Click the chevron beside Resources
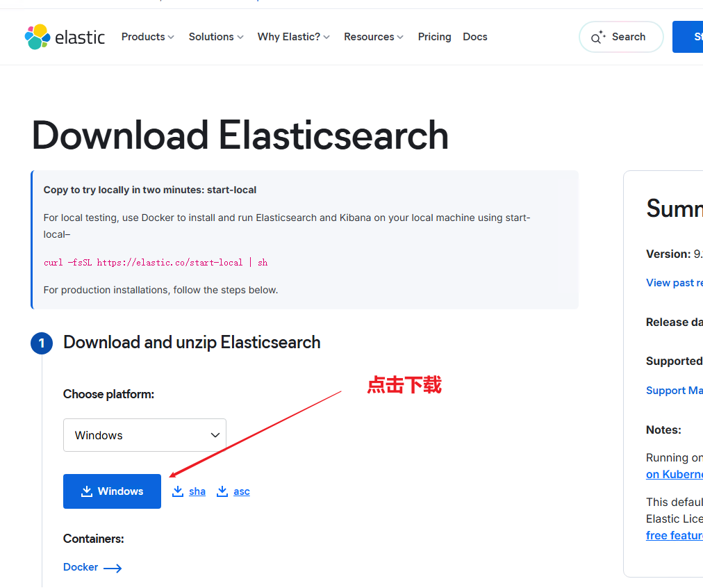The height and width of the screenshot is (588, 703). tap(400, 38)
